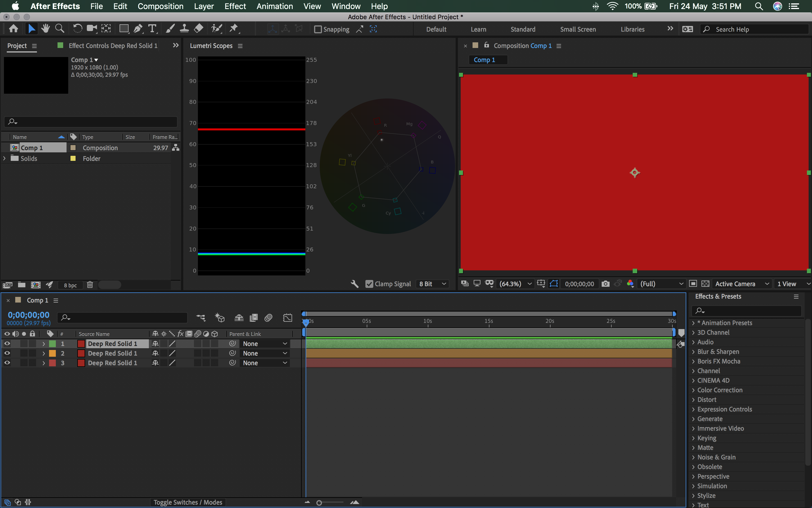
Task: Switch to the Libraries workspace
Action: click(632, 29)
